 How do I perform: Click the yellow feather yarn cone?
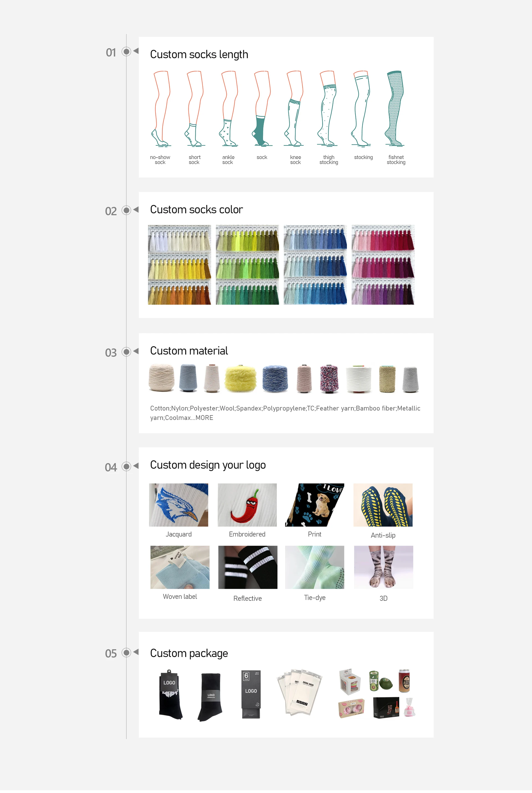241,379
